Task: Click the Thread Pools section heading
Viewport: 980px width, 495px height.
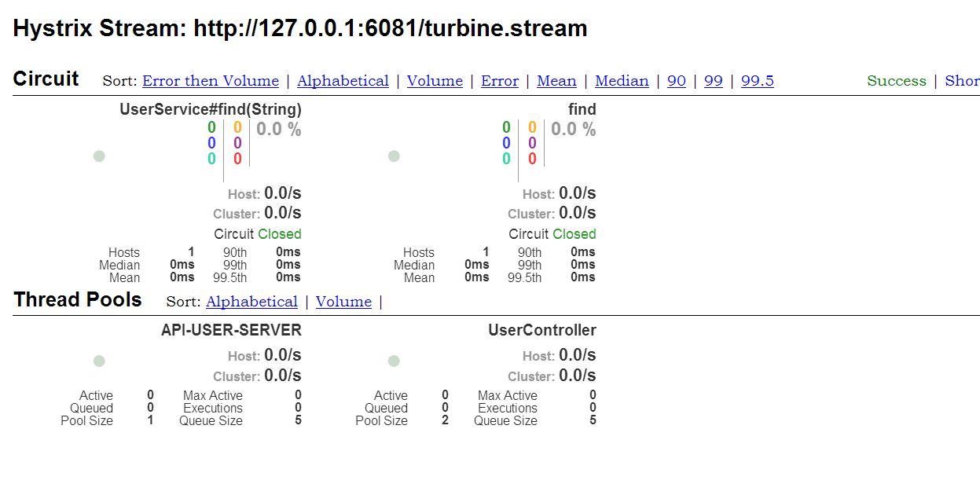Action: tap(78, 299)
